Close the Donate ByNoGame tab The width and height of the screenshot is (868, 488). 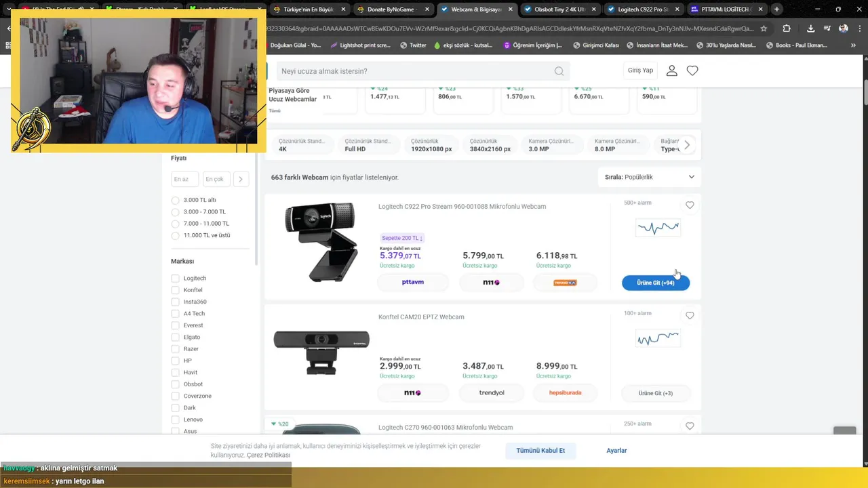click(428, 9)
